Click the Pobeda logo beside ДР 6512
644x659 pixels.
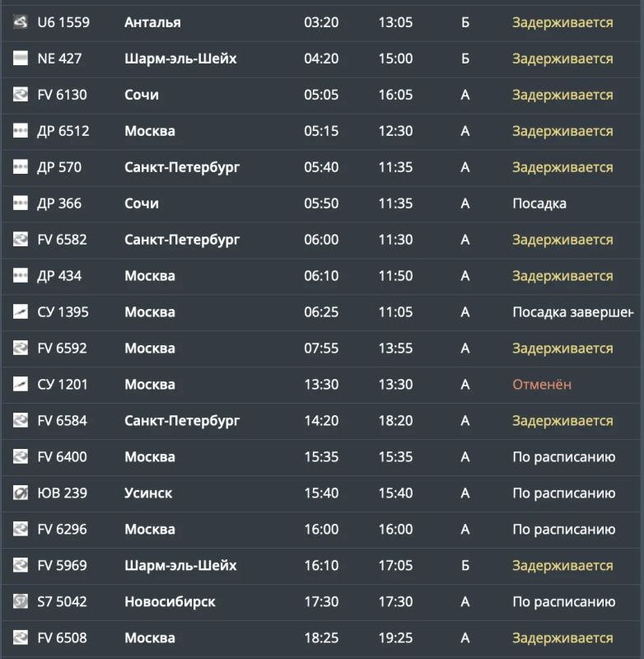pyautogui.click(x=20, y=130)
